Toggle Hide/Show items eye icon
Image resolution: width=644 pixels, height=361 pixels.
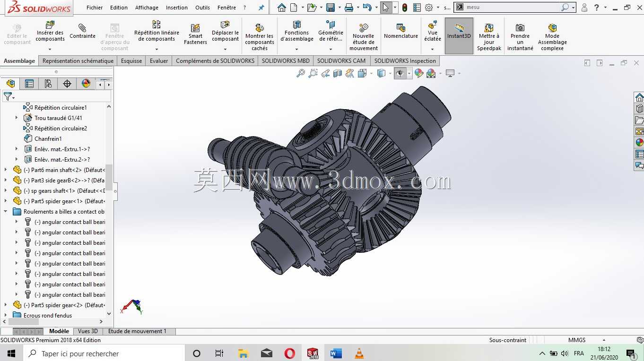coord(400,73)
